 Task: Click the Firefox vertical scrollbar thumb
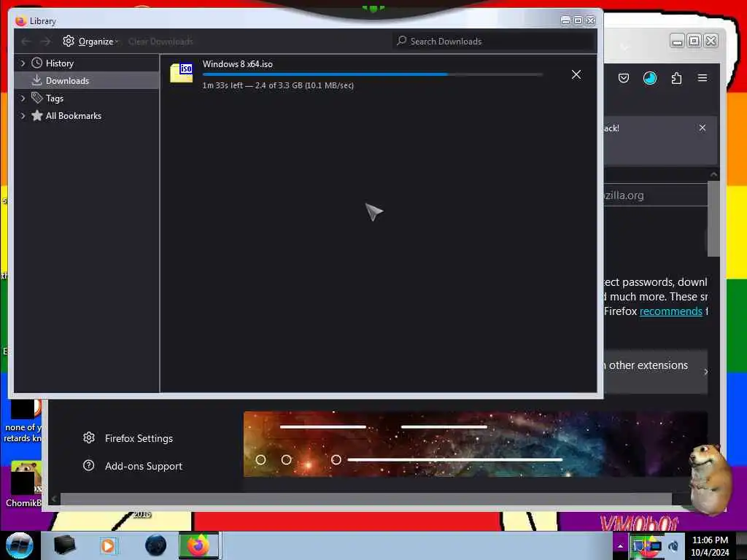[713, 218]
